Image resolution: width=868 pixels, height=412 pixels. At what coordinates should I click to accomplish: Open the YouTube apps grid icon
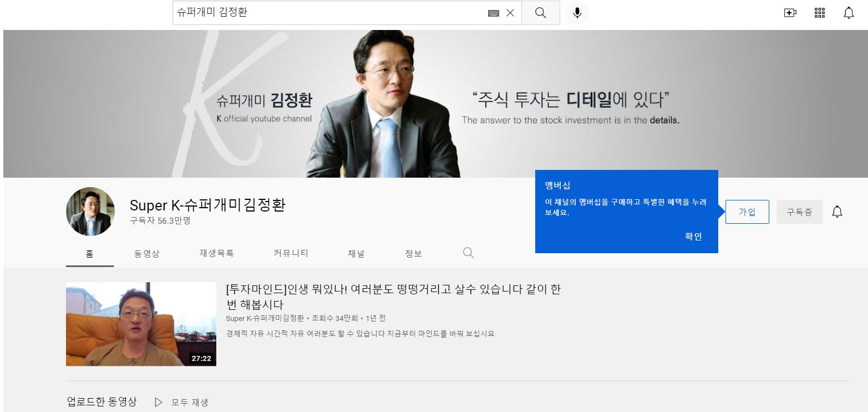click(x=820, y=13)
